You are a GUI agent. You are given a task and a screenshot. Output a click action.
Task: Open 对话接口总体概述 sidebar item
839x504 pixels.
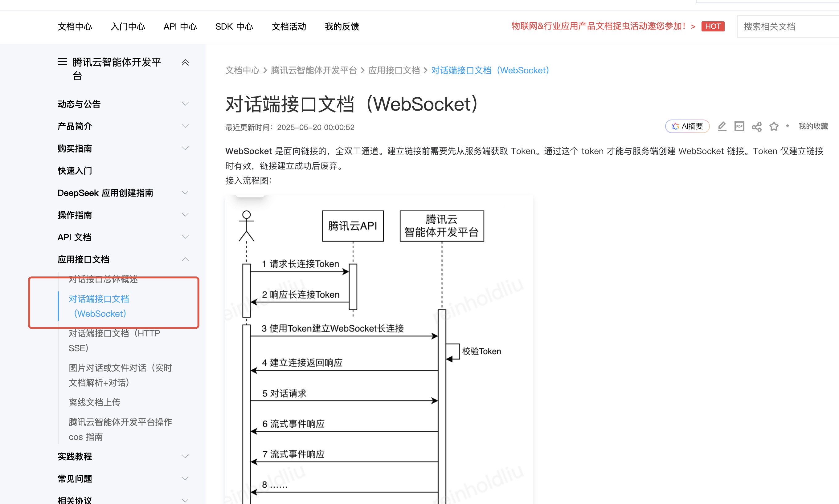coord(103,279)
